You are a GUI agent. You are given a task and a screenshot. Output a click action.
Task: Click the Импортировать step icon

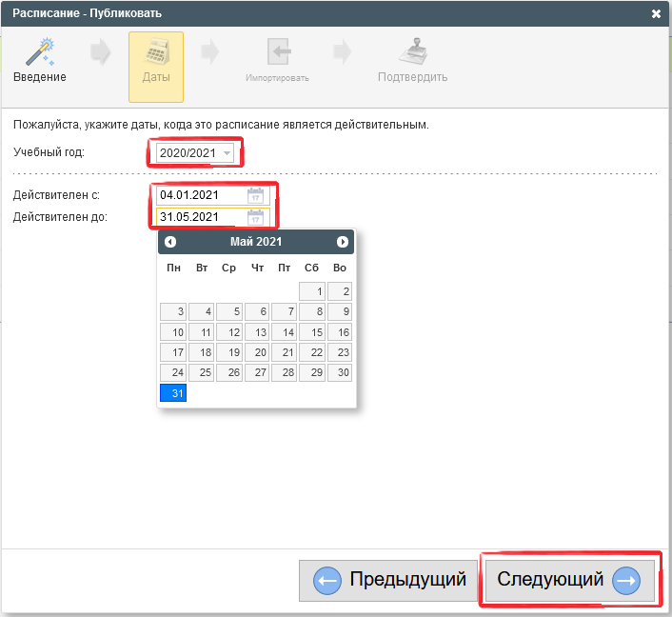point(277,52)
